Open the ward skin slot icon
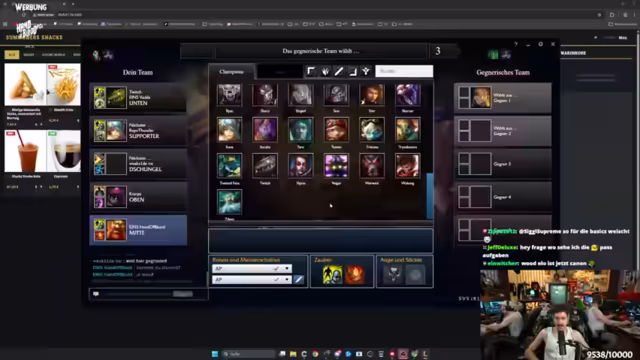640x360 pixels. [393, 274]
